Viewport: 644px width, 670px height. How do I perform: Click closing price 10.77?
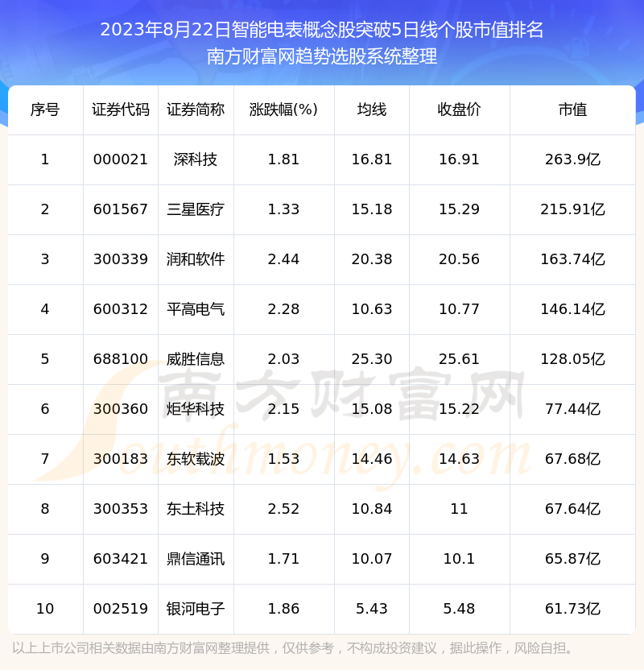459,309
